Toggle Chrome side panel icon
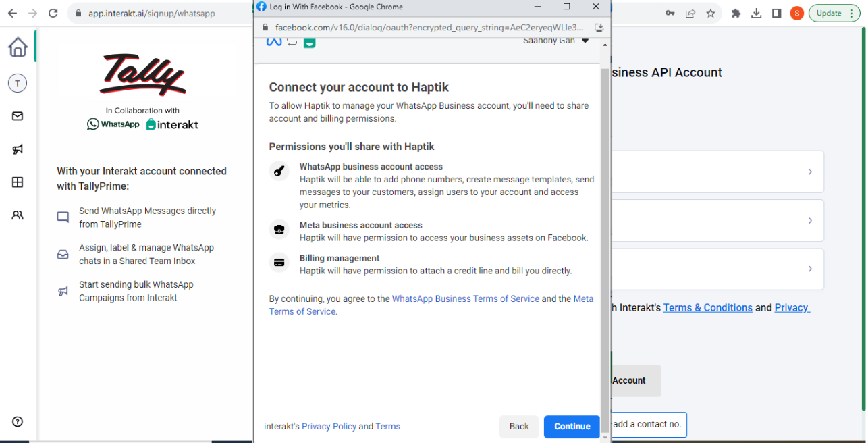 point(777,13)
